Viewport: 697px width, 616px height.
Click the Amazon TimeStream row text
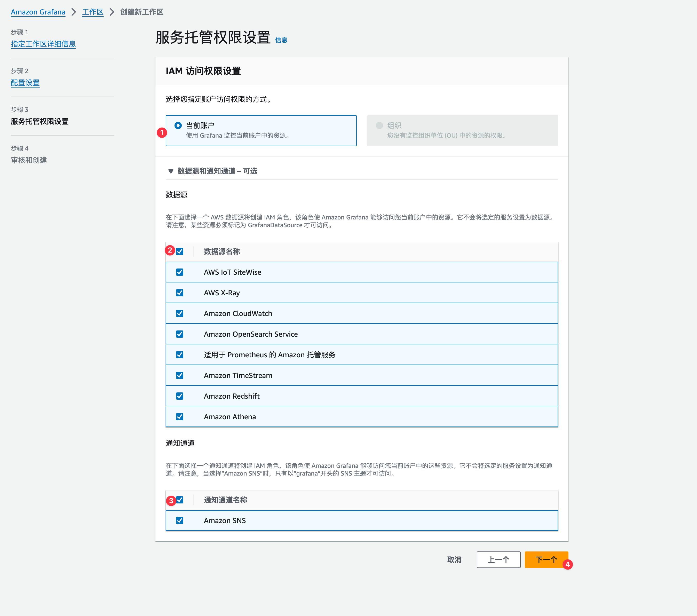[238, 376]
